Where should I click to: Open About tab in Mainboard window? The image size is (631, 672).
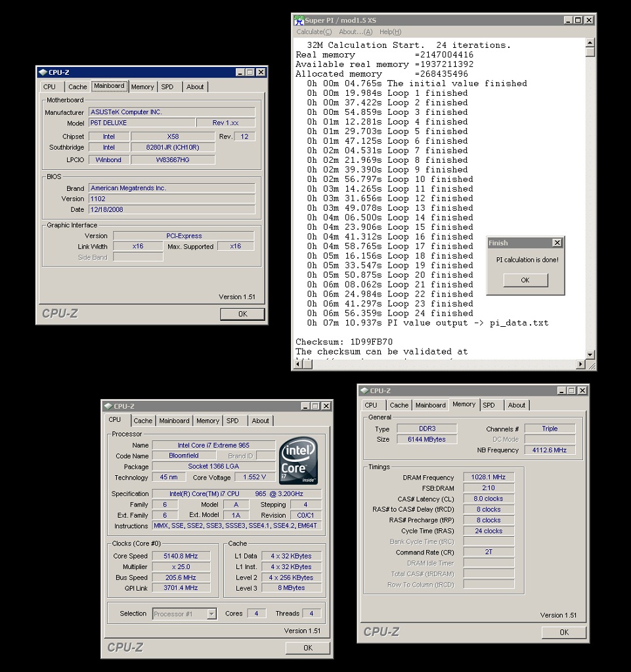[195, 87]
